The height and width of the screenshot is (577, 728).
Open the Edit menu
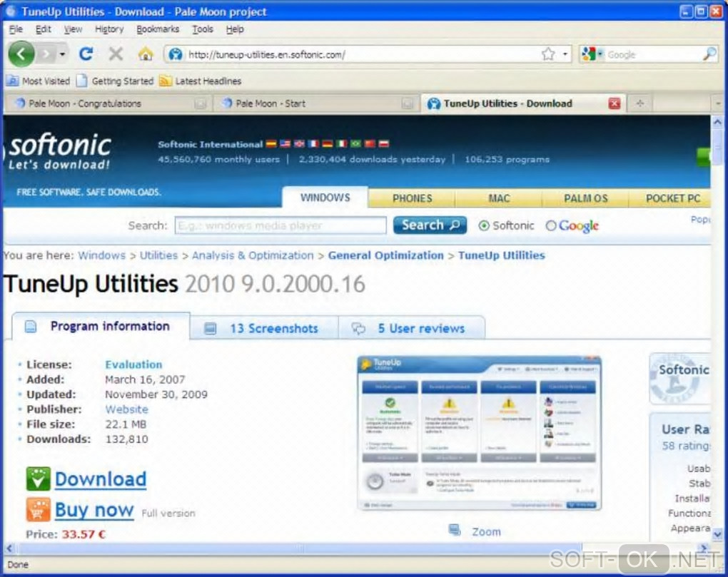[x=43, y=29]
